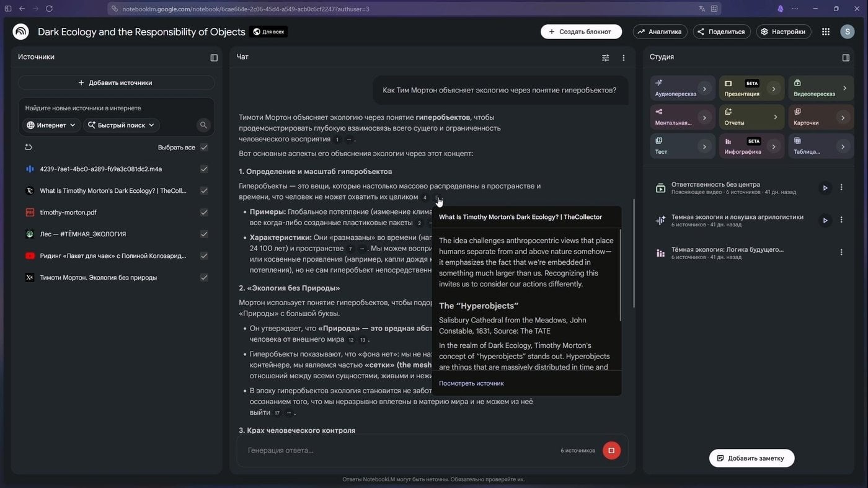Click the NotebookLM logo icon
868x488 pixels.
coord(20,32)
